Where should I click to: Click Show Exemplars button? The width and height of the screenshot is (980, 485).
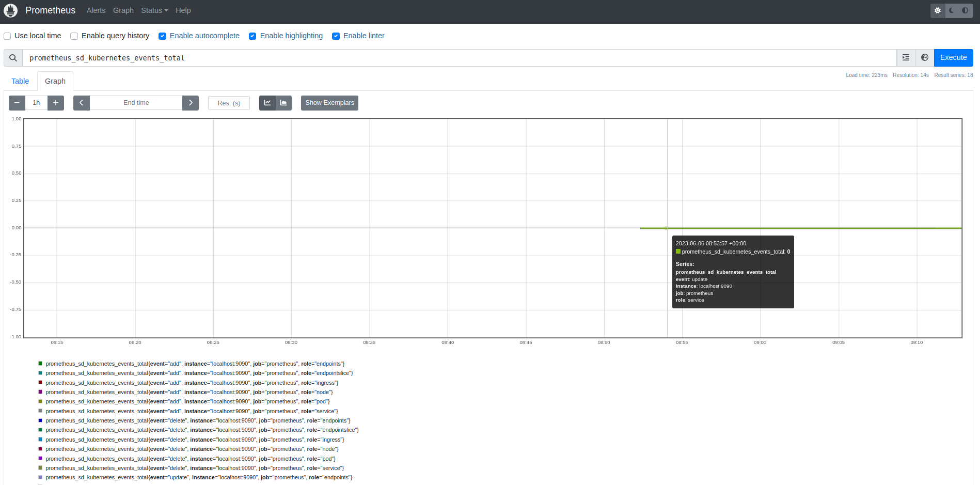pos(329,103)
